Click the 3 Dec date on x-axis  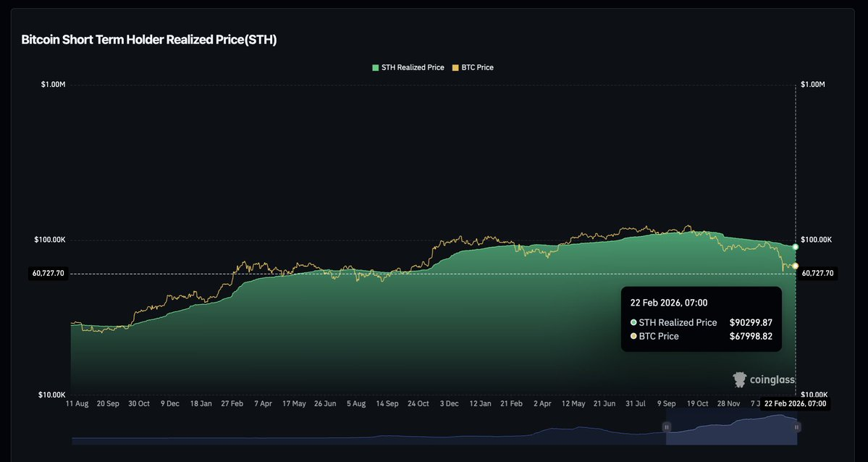point(450,403)
